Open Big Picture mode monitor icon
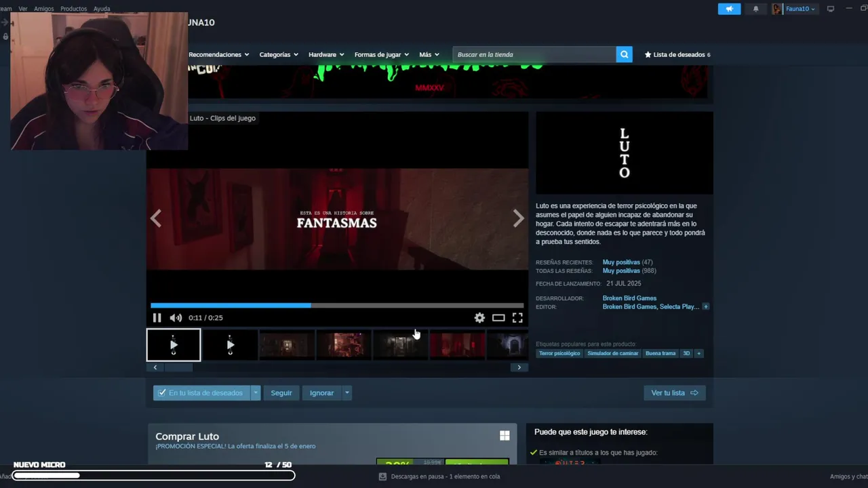Viewport: 868px width, 488px height. (830, 9)
